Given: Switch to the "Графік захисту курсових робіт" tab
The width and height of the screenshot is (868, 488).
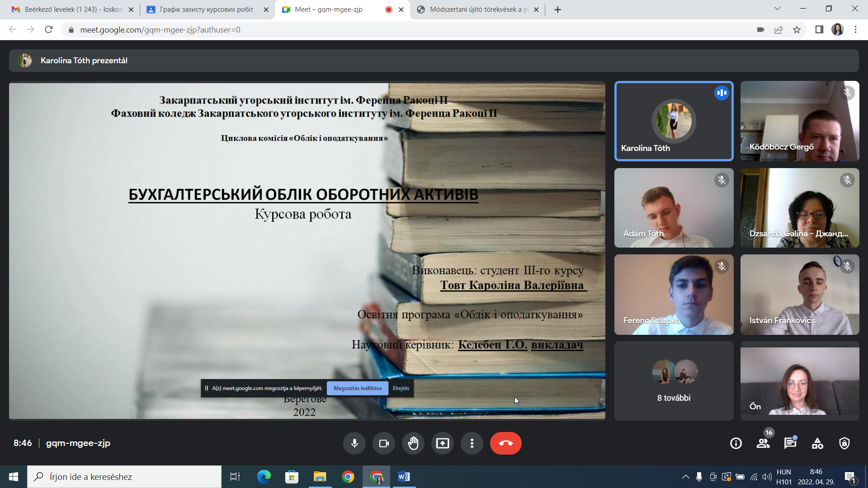Looking at the screenshot, I should point(206,9).
